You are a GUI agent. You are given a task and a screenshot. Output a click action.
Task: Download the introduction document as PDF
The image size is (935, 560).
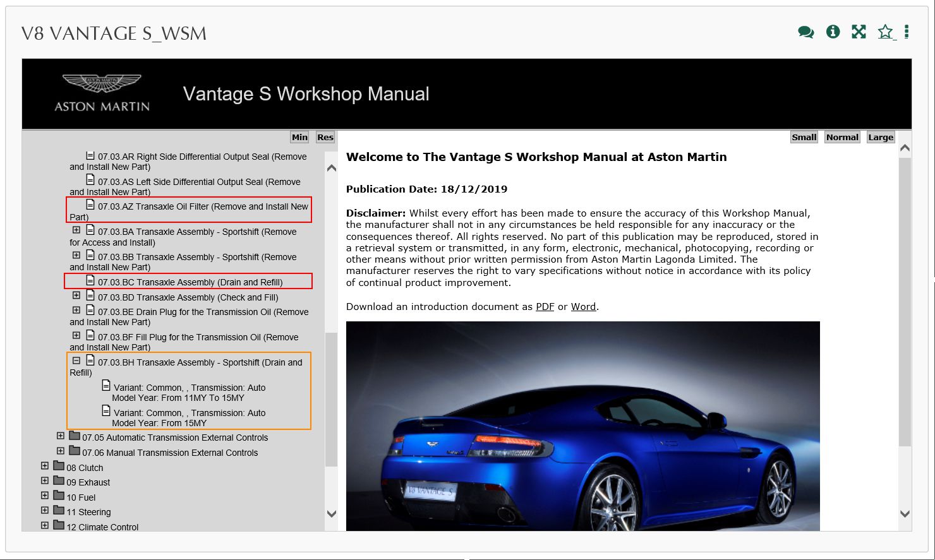coord(545,307)
